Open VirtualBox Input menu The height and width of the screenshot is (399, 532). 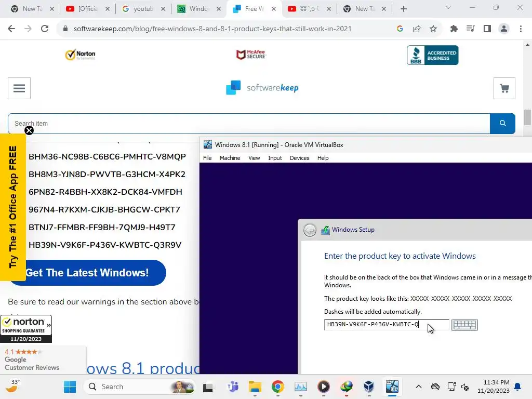pyautogui.click(x=275, y=158)
